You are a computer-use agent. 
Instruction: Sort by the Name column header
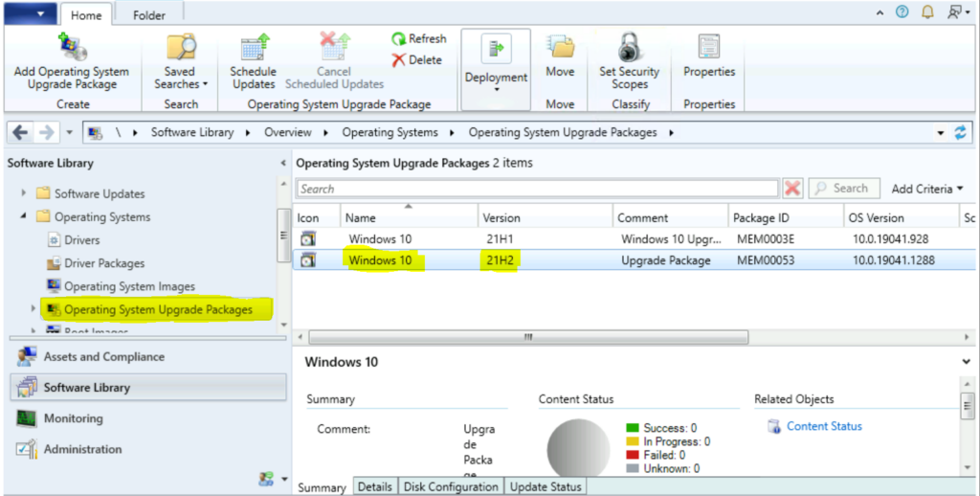click(409, 217)
